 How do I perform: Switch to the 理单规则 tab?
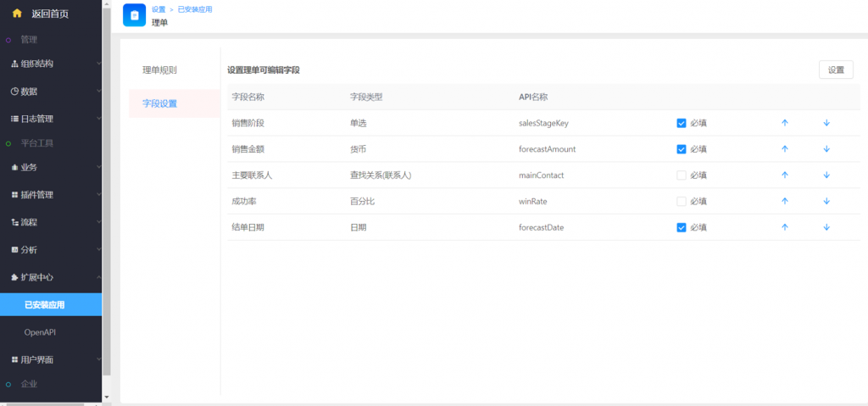(159, 70)
